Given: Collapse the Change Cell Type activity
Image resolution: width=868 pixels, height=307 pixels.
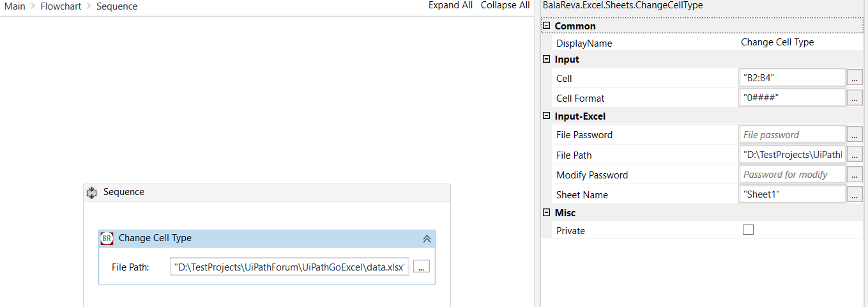Looking at the screenshot, I should [x=427, y=239].
